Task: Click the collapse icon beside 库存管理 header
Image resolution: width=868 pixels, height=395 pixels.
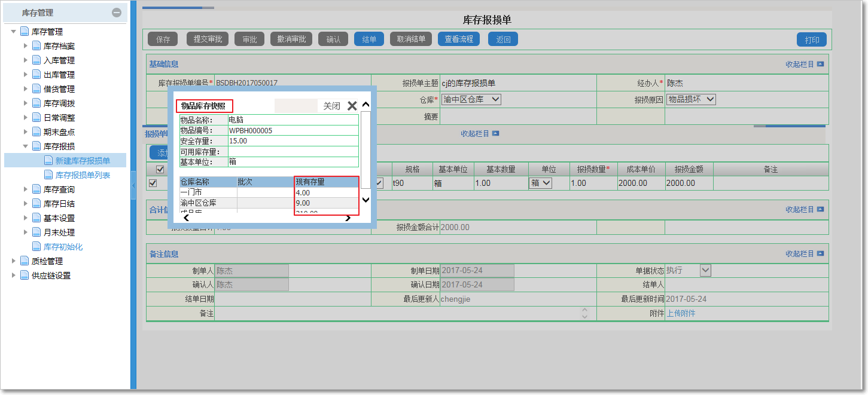Action: (117, 13)
